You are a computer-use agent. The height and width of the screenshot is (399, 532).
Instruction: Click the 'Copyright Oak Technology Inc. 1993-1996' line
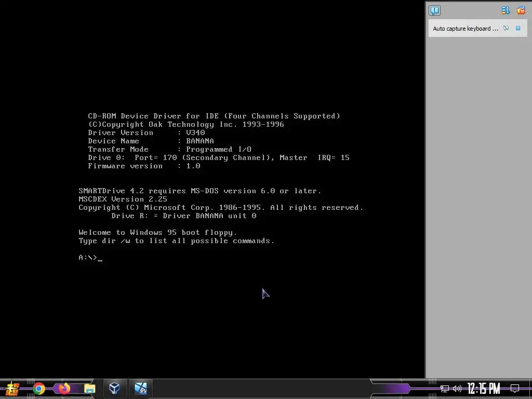click(x=186, y=125)
